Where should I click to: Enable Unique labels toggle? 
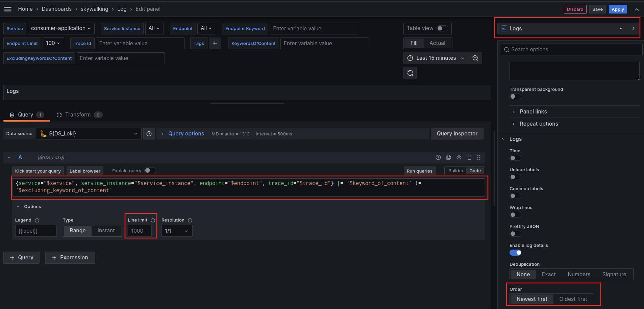tap(515, 177)
